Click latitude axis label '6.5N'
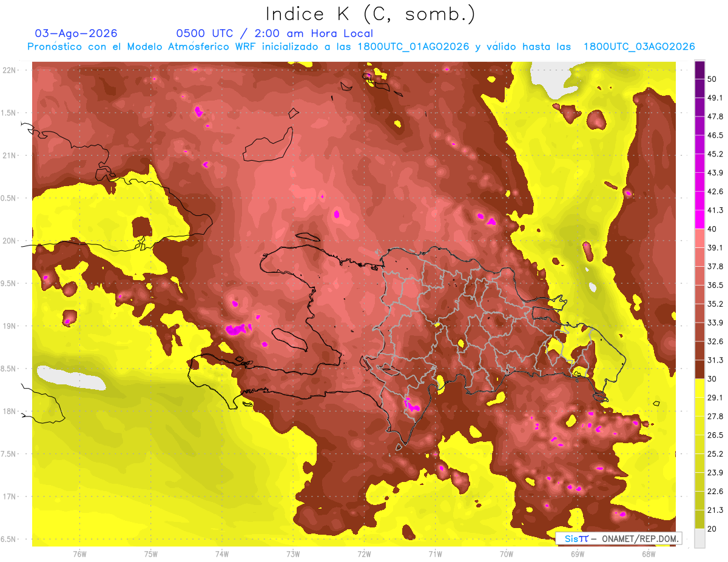 9,540
